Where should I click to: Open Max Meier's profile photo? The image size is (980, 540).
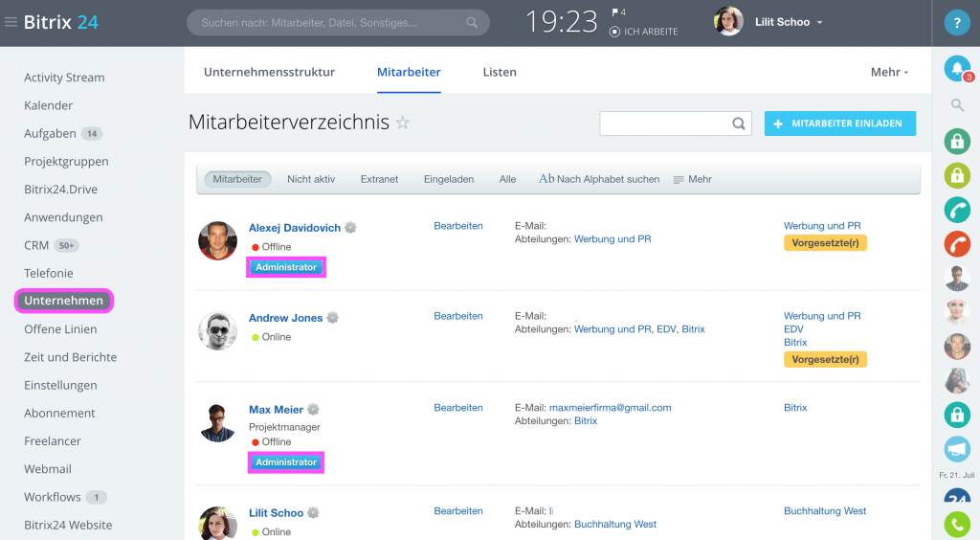pyautogui.click(x=217, y=422)
